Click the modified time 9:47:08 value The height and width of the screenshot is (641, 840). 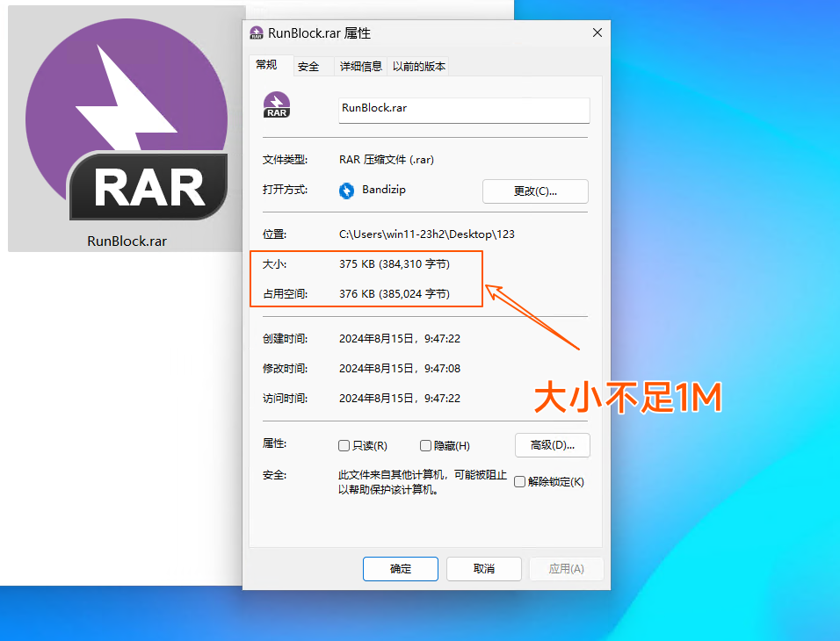(x=400, y=369)
